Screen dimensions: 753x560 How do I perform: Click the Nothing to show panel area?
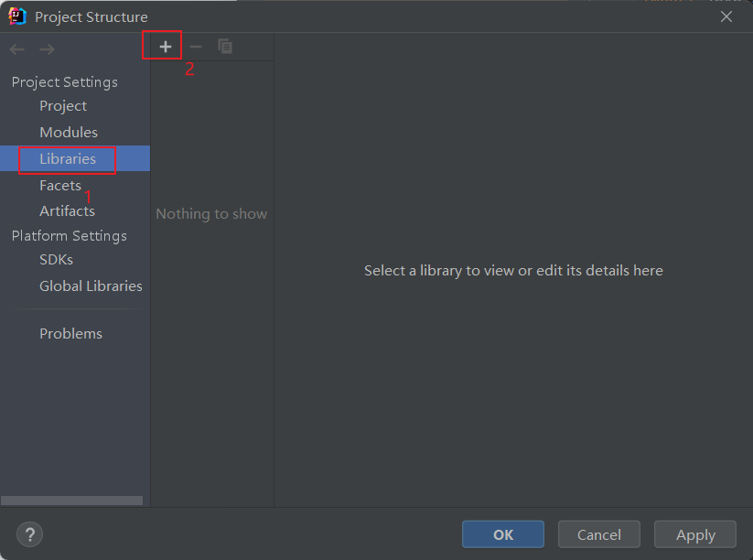point(211,213)
